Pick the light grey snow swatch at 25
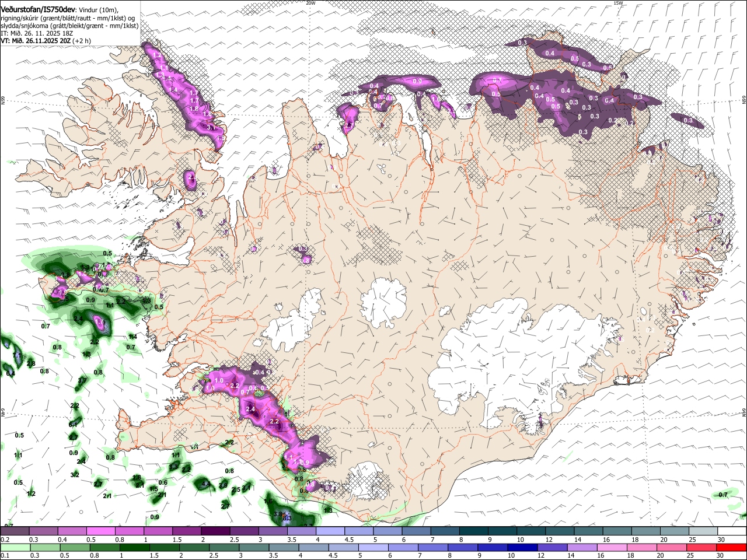 coord(702,531)
